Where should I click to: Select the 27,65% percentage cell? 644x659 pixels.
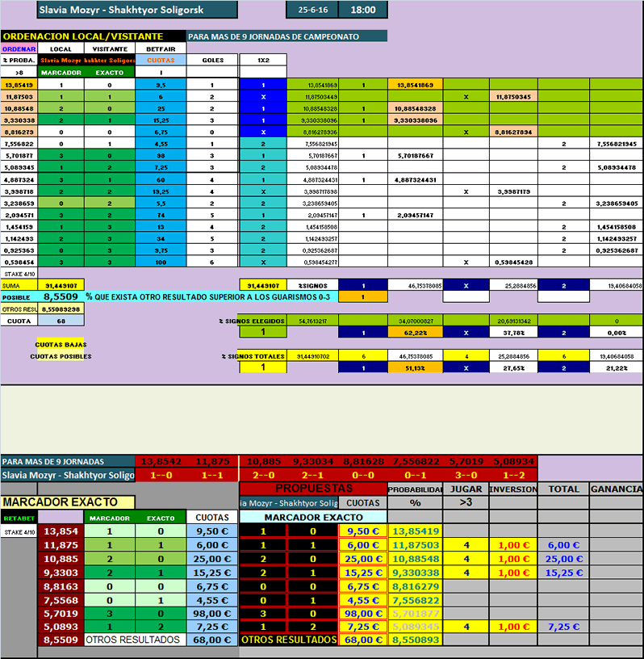click(513, 368)
